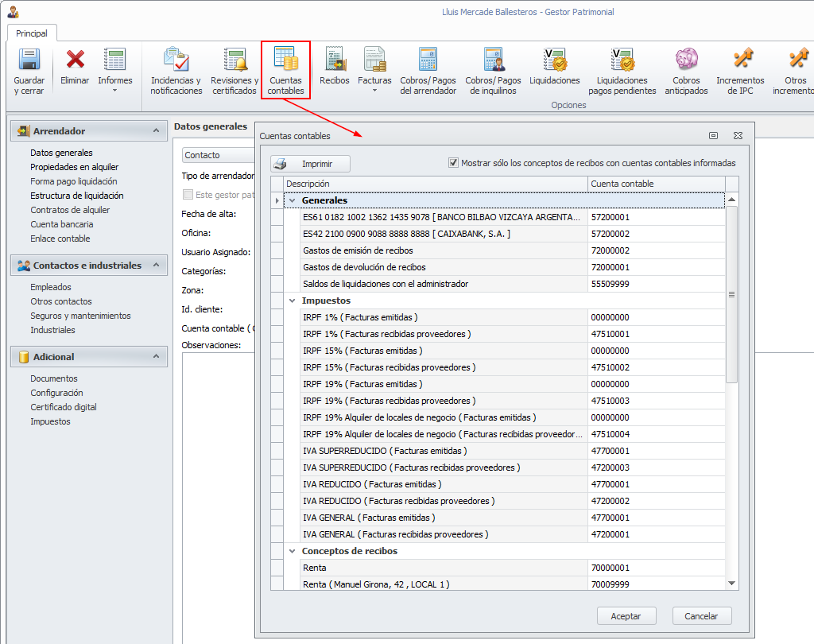The image size is (814, 644).
Task: Open Incidencias y notificaciones
Action: click(176, 60)
